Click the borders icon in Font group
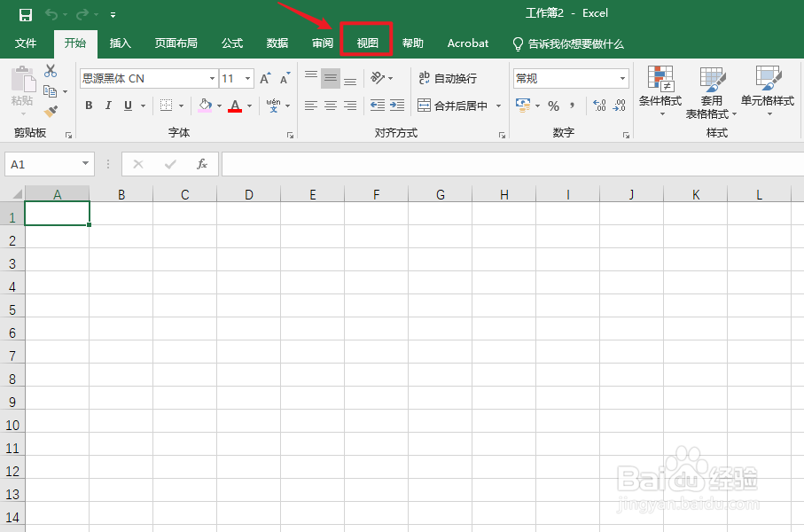This screenshot has height=532, width=804. 164,106
